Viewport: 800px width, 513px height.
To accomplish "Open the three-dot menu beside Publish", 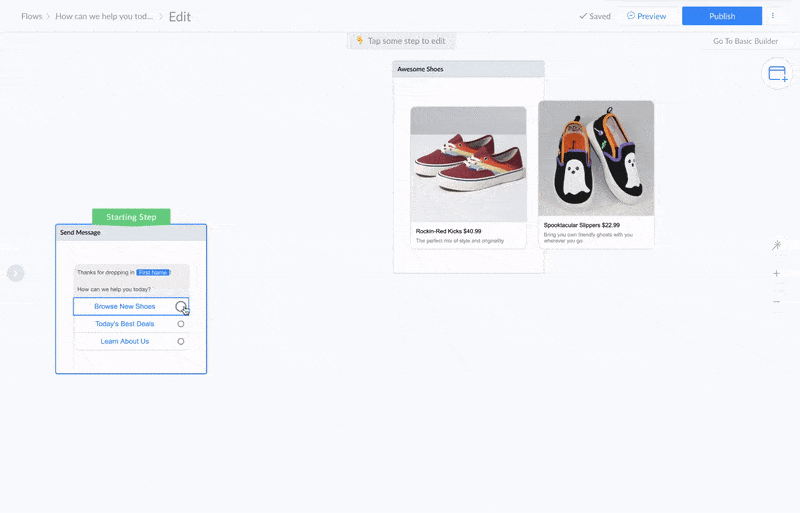I will (773, 16).
